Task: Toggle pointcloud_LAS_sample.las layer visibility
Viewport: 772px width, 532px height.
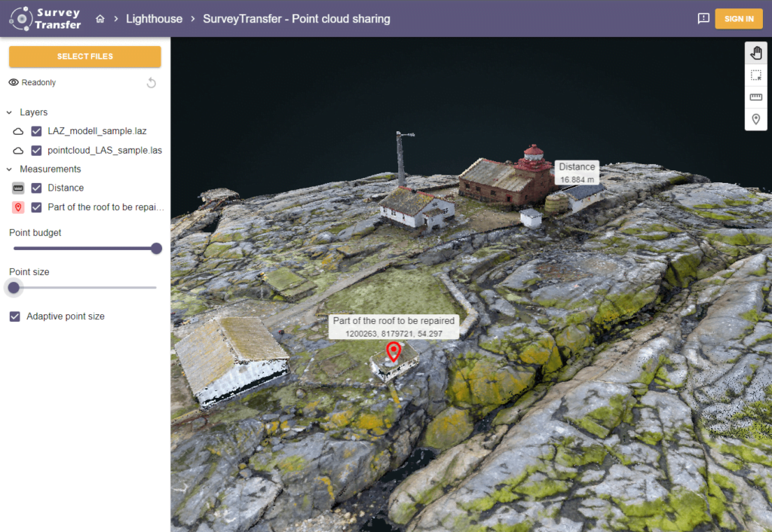Action: (36, 150)
